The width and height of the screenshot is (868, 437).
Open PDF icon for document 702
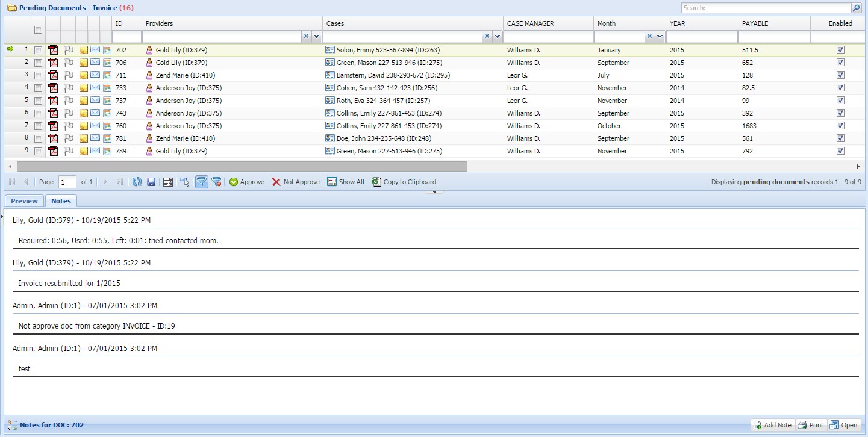click(54, 50)
